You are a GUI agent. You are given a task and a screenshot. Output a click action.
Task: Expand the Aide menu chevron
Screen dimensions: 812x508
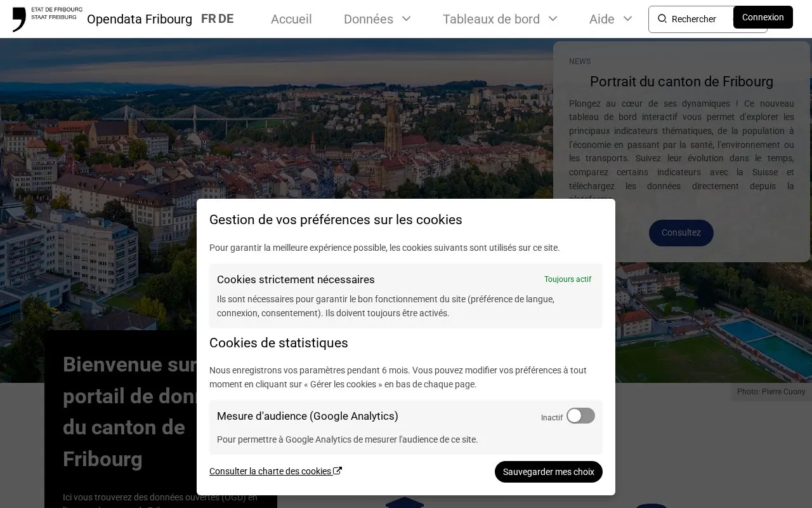click(628, 18)
